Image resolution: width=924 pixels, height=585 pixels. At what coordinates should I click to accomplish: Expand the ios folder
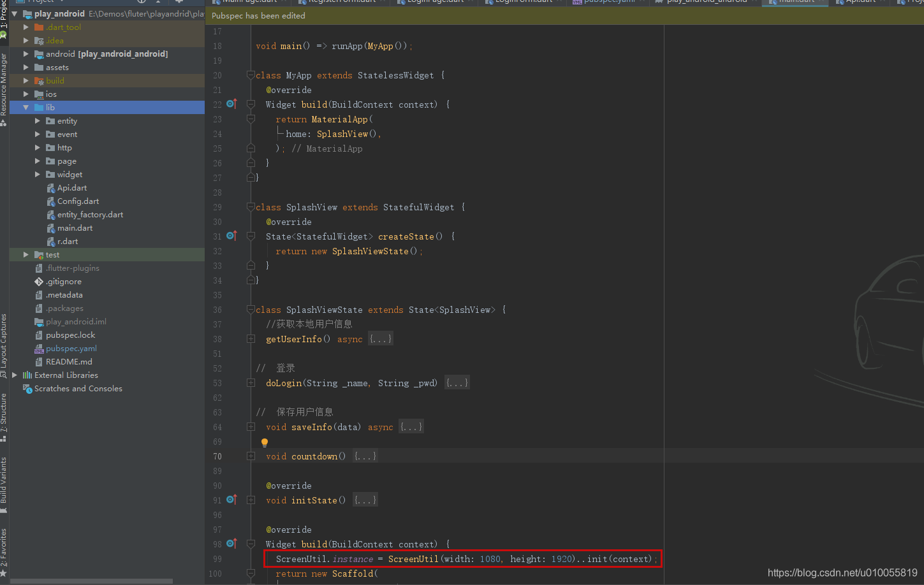[x=26, y=94]
